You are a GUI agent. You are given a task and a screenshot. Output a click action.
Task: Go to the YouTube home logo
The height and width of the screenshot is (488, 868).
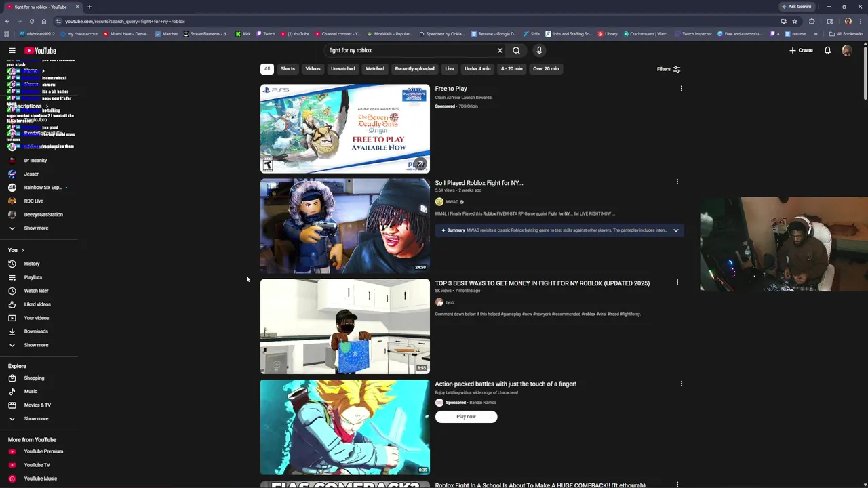point(41,51)
